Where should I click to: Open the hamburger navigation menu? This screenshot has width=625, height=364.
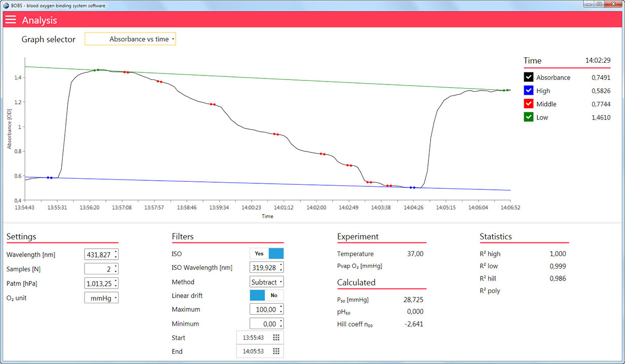point(11,20)
